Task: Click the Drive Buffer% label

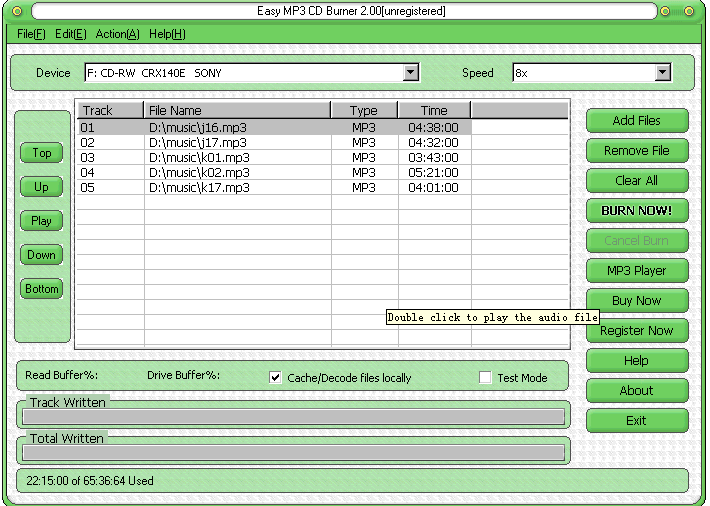Action: point(183,375)
